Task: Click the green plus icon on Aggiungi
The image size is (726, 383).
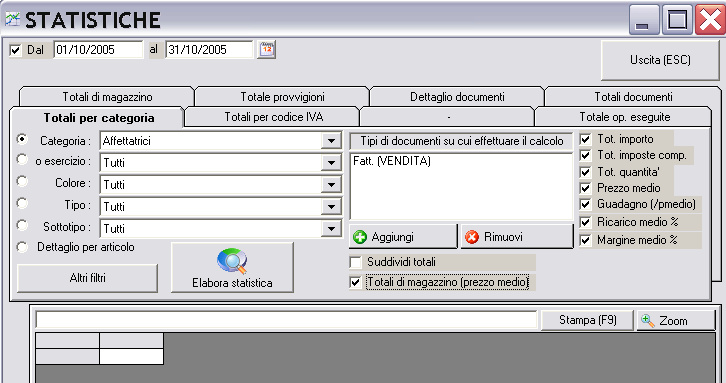Action: 360,237
